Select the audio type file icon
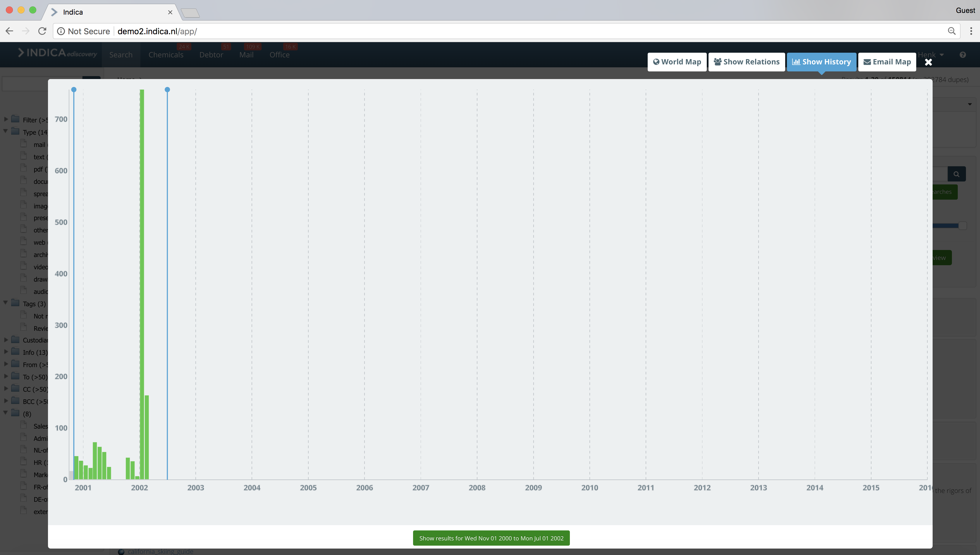 coord(24,290)
